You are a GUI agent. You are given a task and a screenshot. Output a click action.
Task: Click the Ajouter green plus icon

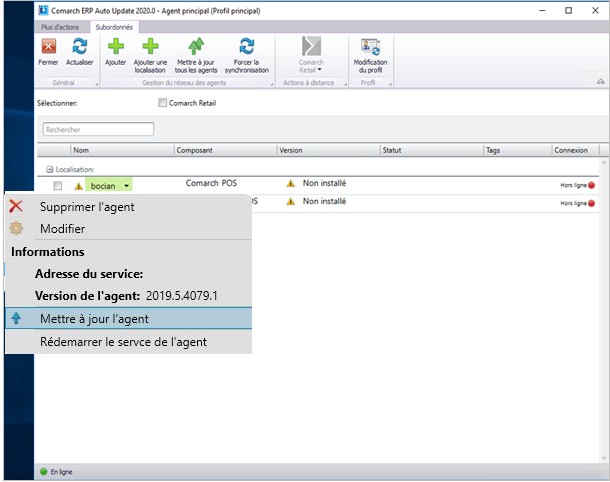click(x=116, y=47)
